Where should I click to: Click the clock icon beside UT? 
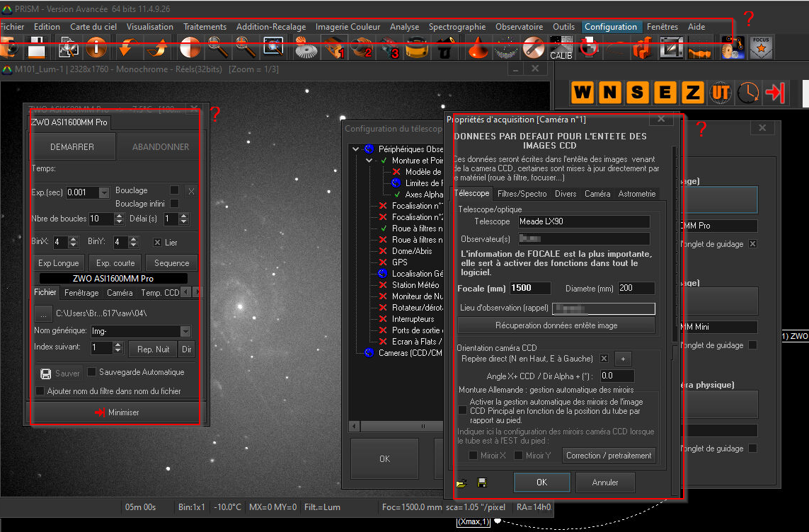coord(748,93)
